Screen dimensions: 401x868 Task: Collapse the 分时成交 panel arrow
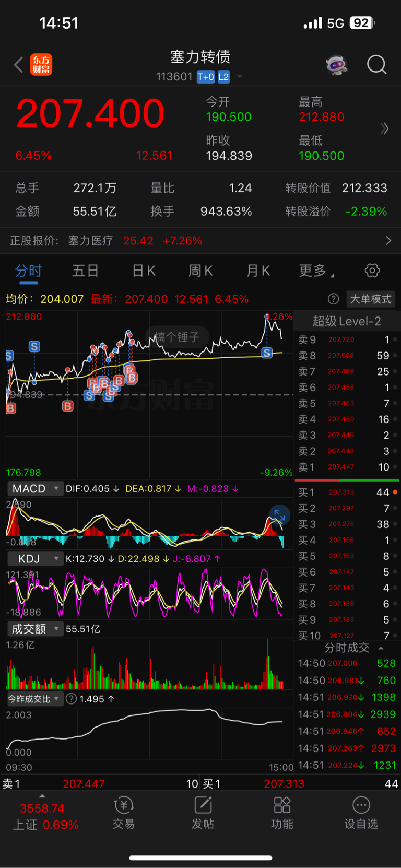(381, 648)
